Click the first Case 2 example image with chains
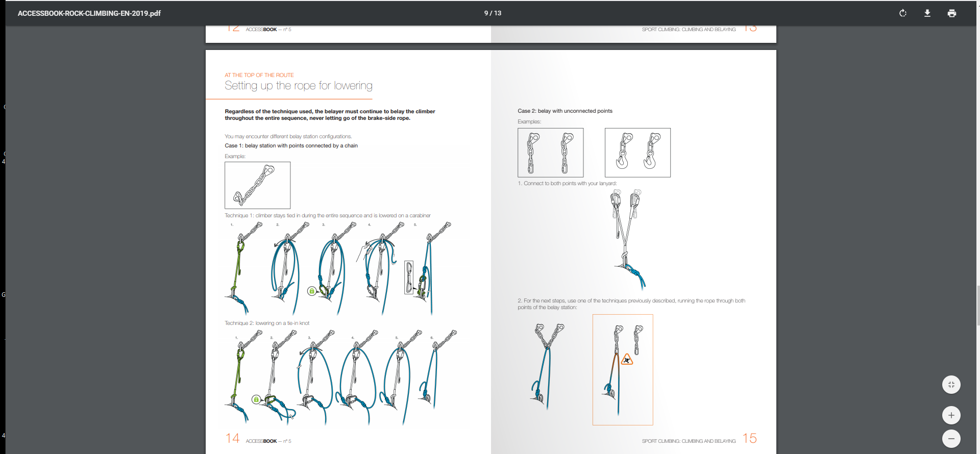This screenshot has height=454, width=980. 550,153
